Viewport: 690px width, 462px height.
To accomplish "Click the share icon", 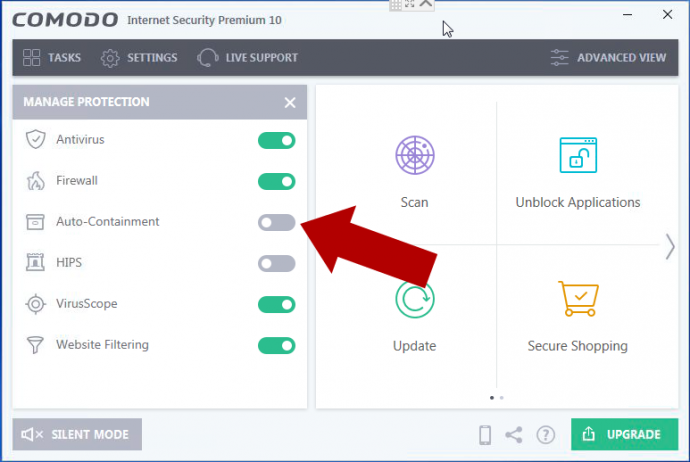I will coord(514,435).
